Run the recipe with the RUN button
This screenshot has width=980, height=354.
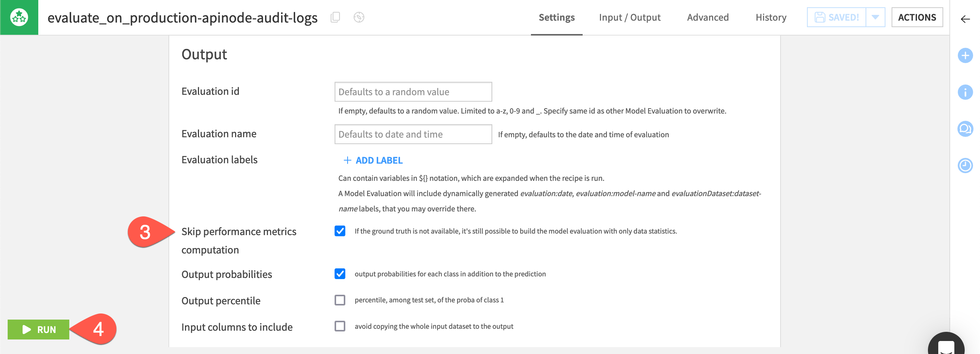[38, 329]
